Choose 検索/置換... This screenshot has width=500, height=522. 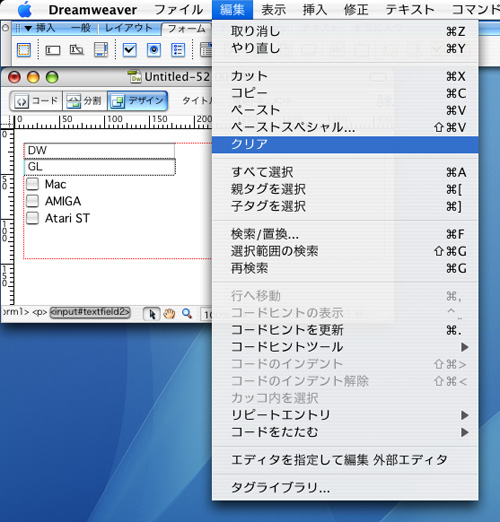tap(345, 234)
